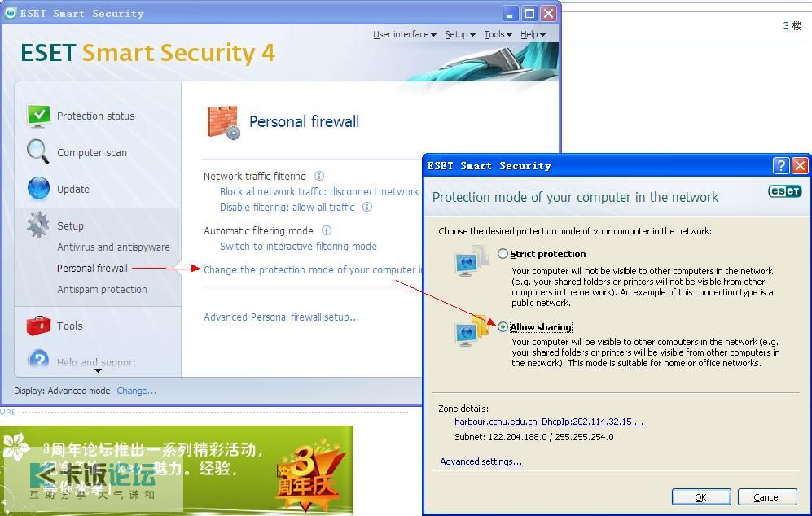Viewport: 812px width, 516px height.
Task: Expand the User interface menu
Action: click(405, 34)
